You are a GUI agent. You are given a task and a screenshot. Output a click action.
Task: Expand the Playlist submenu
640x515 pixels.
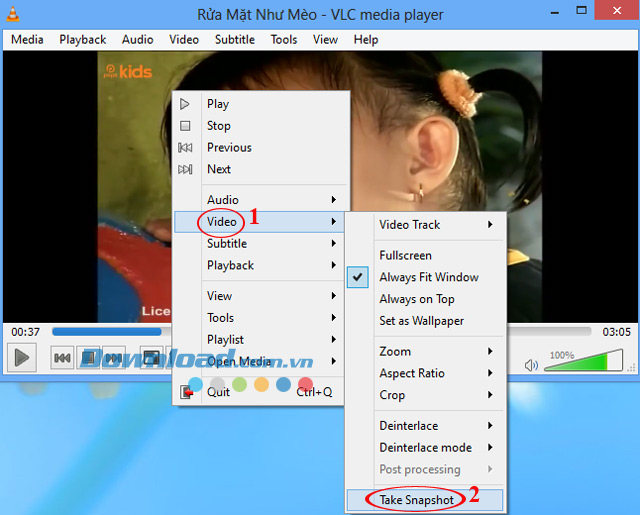point(259,340)
